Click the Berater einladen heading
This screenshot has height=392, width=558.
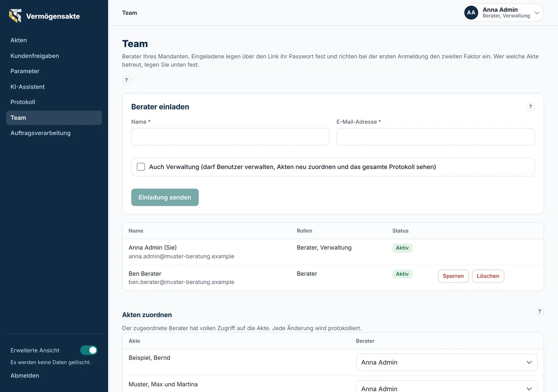tap(160, 107)
